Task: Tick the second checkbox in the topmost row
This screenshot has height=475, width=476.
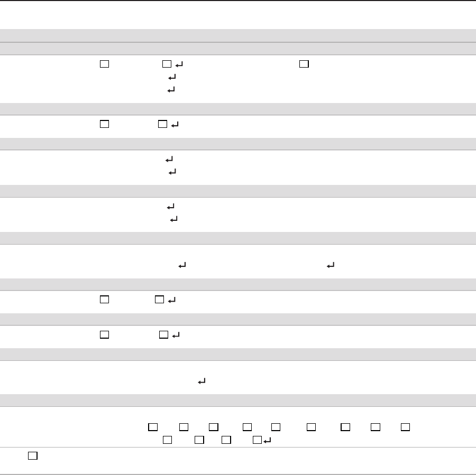Action: pos(167,64)
